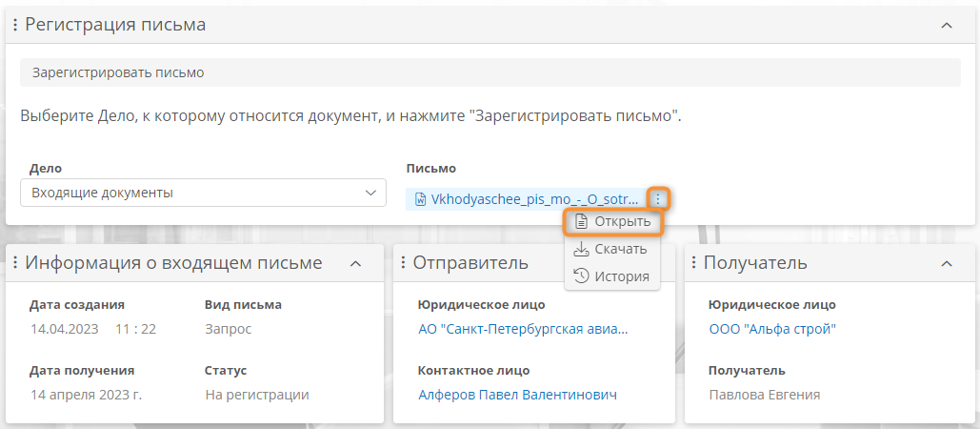
Task: Click the recipient name Павлова Евгения
Action: 765,395
